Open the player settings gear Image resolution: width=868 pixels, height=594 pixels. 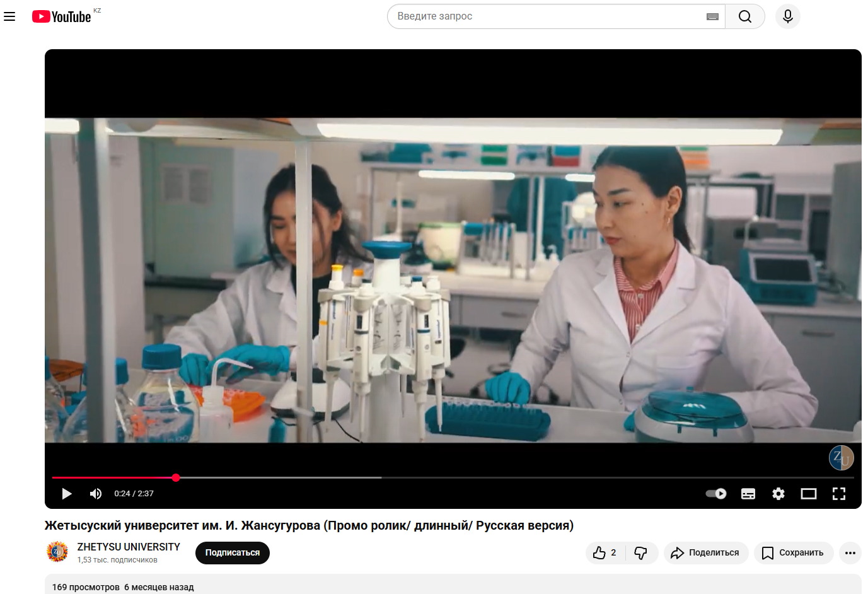(778, 494)
